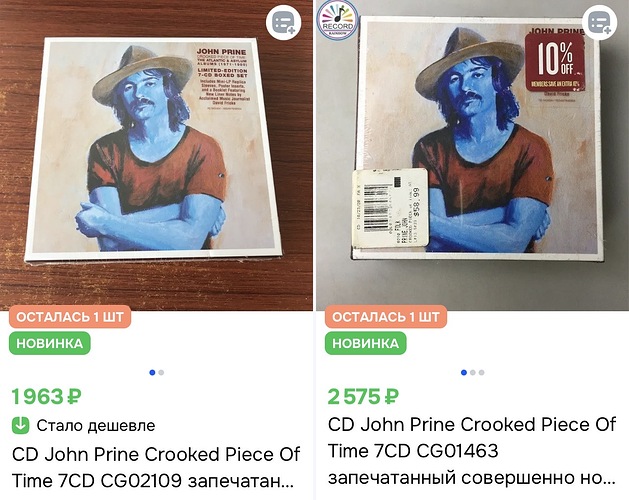This screenshot has height=500, width=629.
Task: Open listing titled CD John Prine CG02109
Action: click(156, 467)
